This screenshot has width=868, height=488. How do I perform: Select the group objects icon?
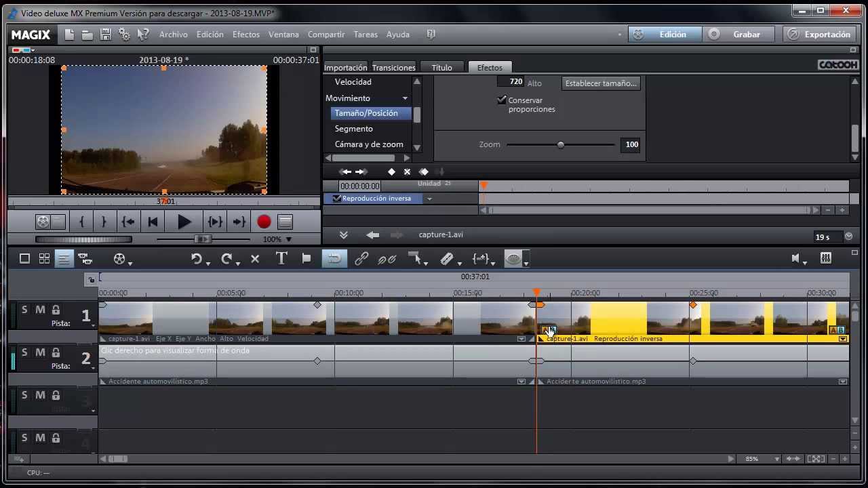[x=361, y=258]
